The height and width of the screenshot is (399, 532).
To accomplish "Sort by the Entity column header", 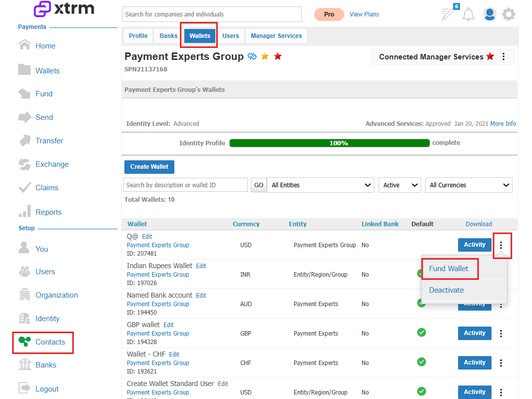I will tap(298, 224).
